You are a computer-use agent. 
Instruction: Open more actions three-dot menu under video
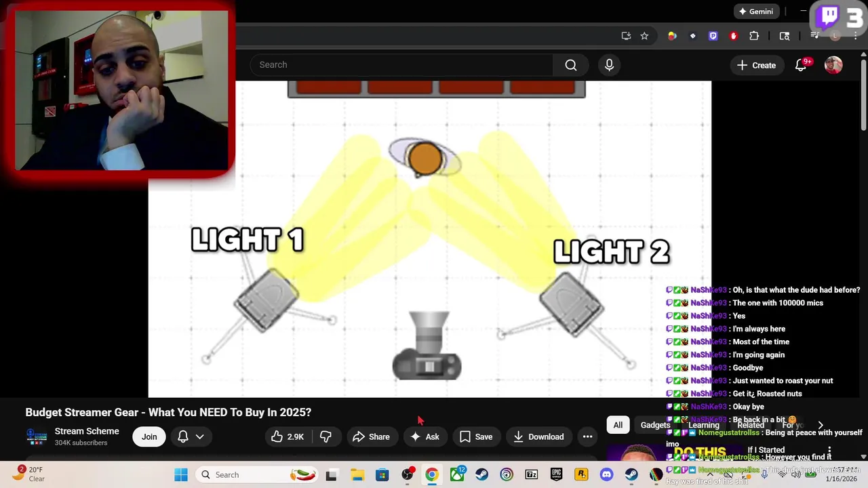588,437
